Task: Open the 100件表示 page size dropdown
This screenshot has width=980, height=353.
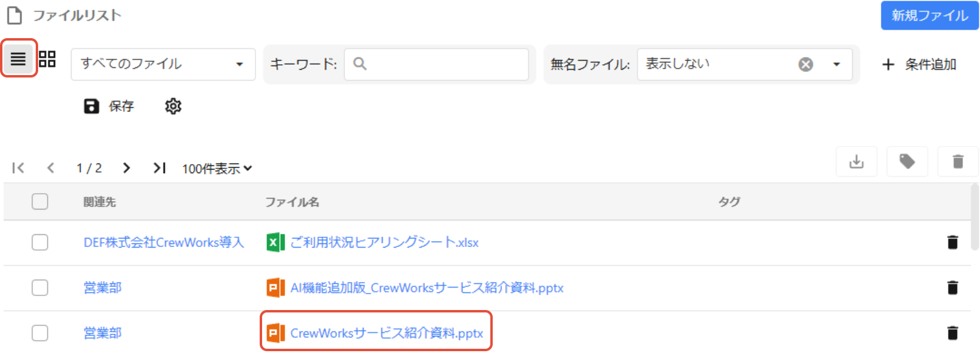Action: pos(217,168)
